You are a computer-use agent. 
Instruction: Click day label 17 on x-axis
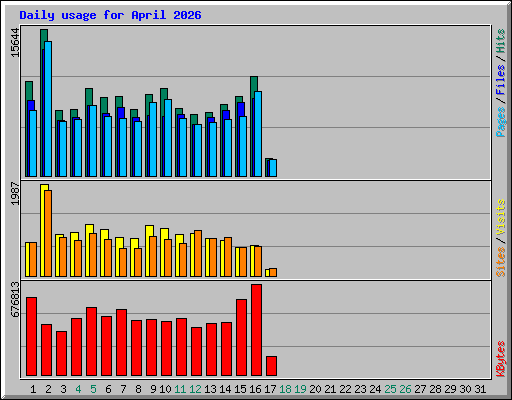270,389
